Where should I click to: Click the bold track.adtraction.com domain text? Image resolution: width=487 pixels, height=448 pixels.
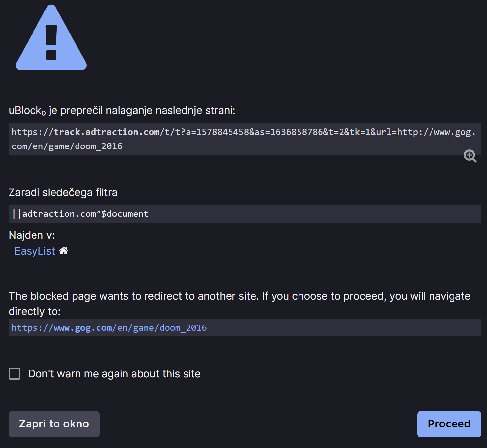click(x=107, y=132)
